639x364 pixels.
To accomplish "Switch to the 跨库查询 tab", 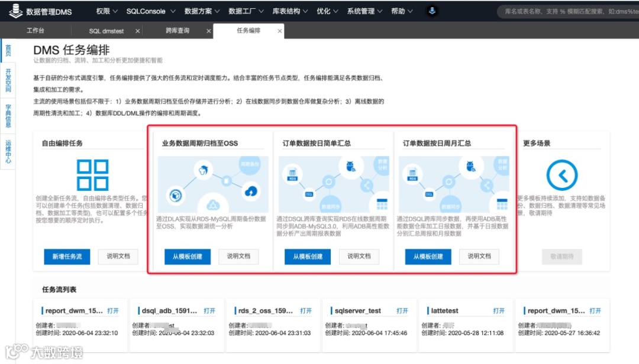I will tap(177, 31).
